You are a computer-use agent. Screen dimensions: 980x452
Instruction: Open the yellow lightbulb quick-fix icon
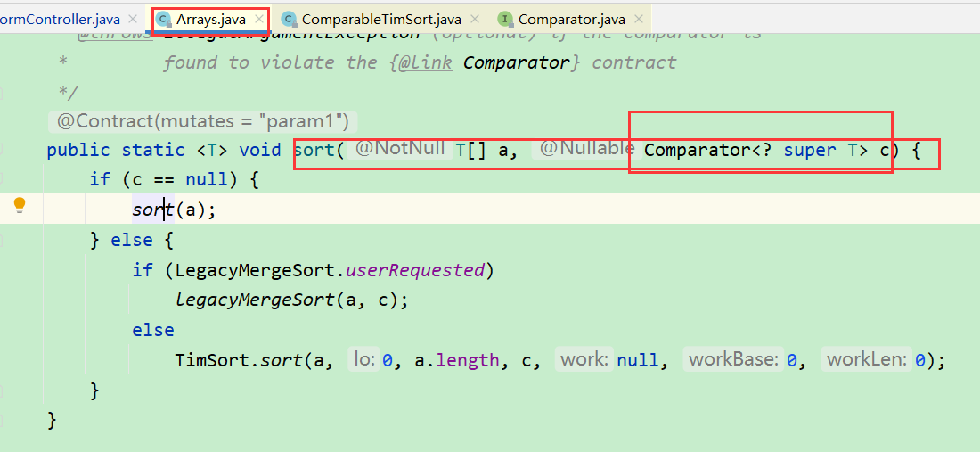(20, 205)
